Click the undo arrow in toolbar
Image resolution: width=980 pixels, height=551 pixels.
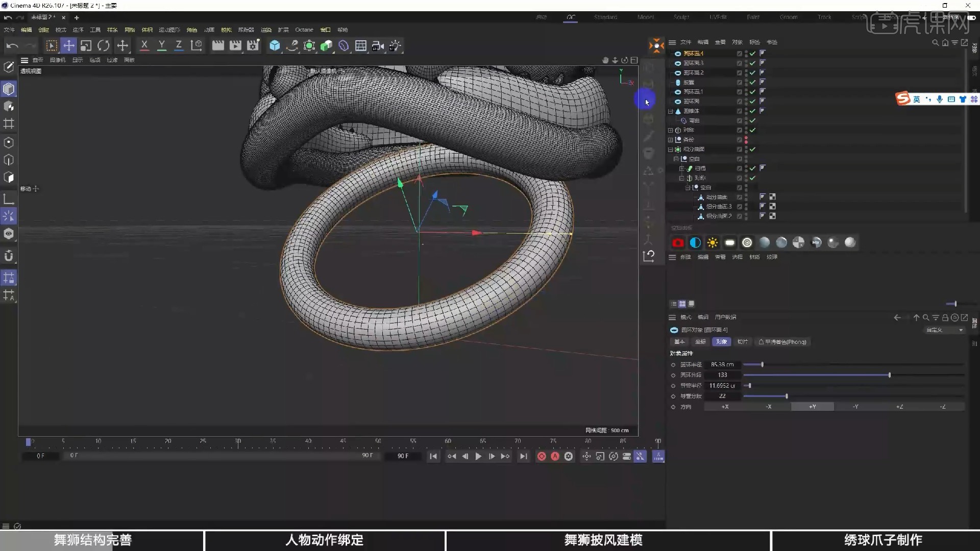12,46
